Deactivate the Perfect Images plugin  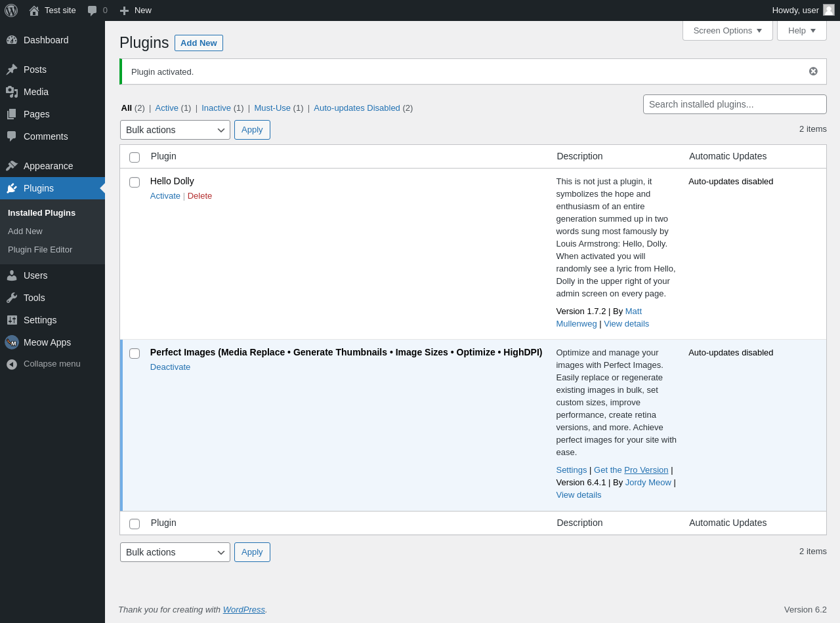point(170,367)
